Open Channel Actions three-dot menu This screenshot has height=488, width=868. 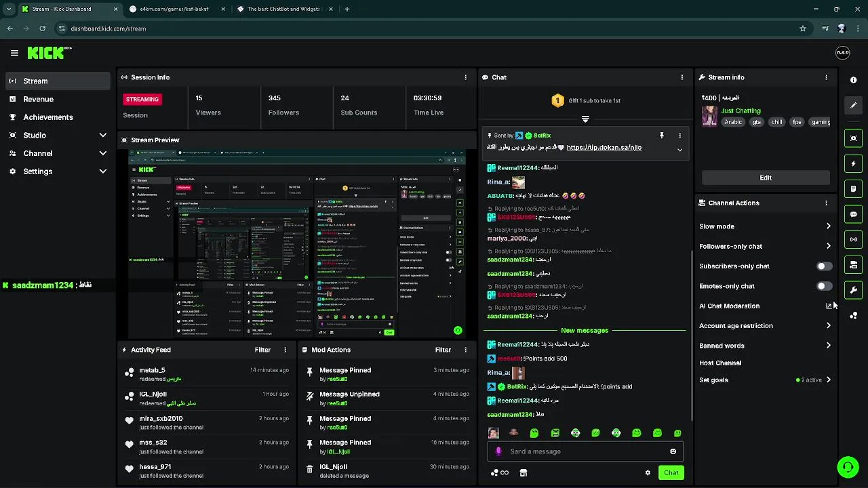click(x=826, y=203)
